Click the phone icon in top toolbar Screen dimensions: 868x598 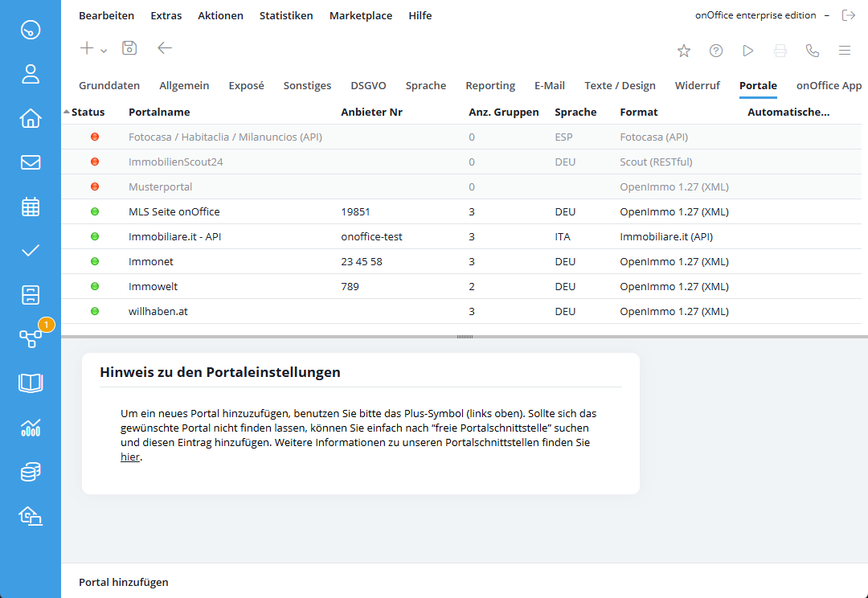(x=813, y=51)
